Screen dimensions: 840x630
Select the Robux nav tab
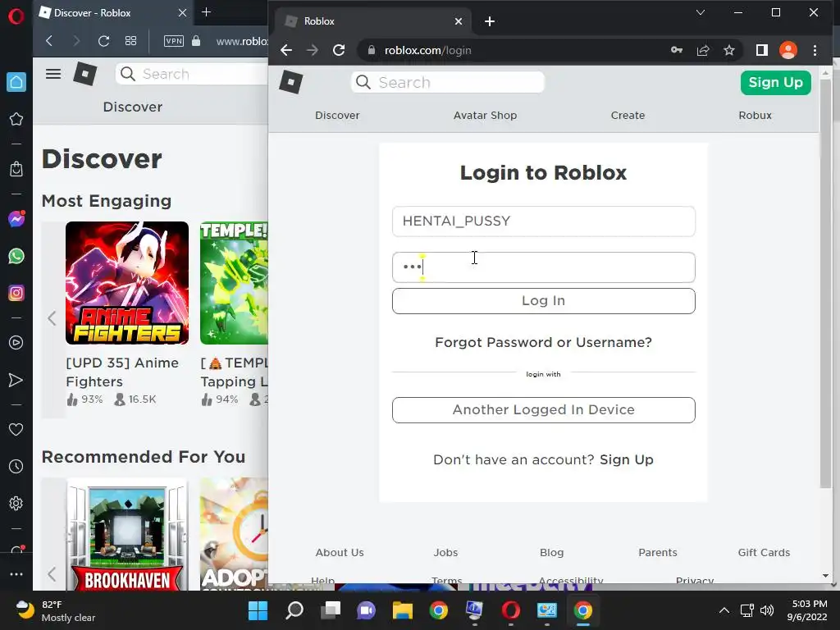pos(755,115)
